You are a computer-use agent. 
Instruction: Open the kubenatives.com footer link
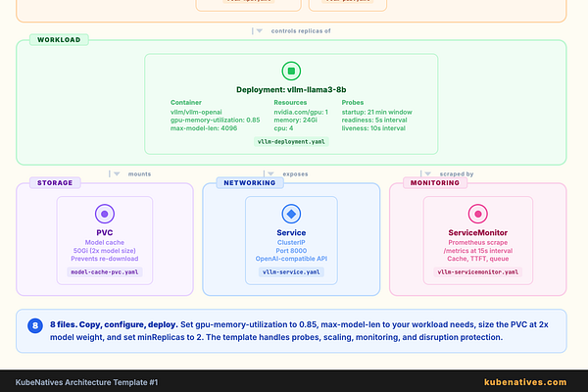(x=525, y=382)
